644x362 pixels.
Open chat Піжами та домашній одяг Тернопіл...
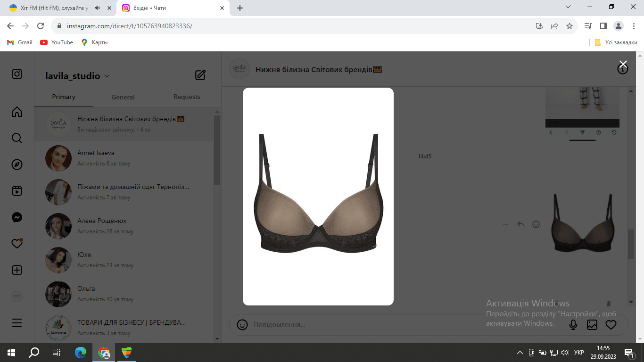124,192
